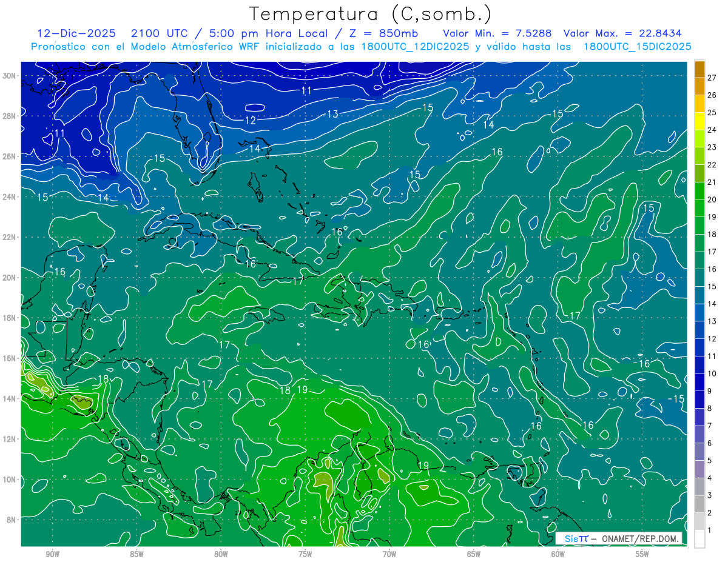Click the orange swatch between 26 and 27
Viewport: 728px width, 562px height.
(x=699, y=86)
